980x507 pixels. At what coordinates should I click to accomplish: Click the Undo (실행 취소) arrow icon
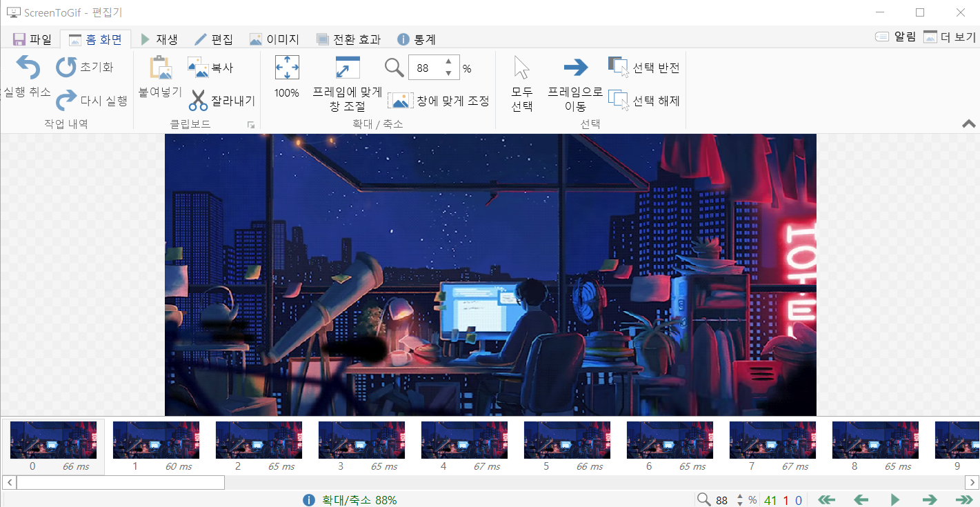[x=28, y=69]
